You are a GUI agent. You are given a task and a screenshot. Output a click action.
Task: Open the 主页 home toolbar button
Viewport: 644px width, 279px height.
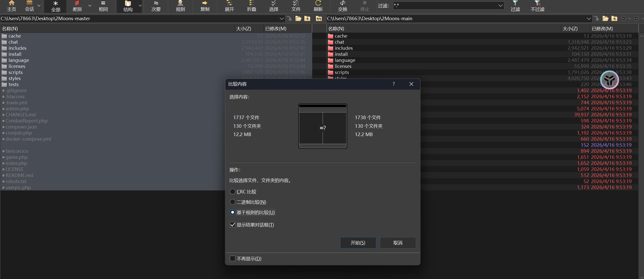click(11, 6)
